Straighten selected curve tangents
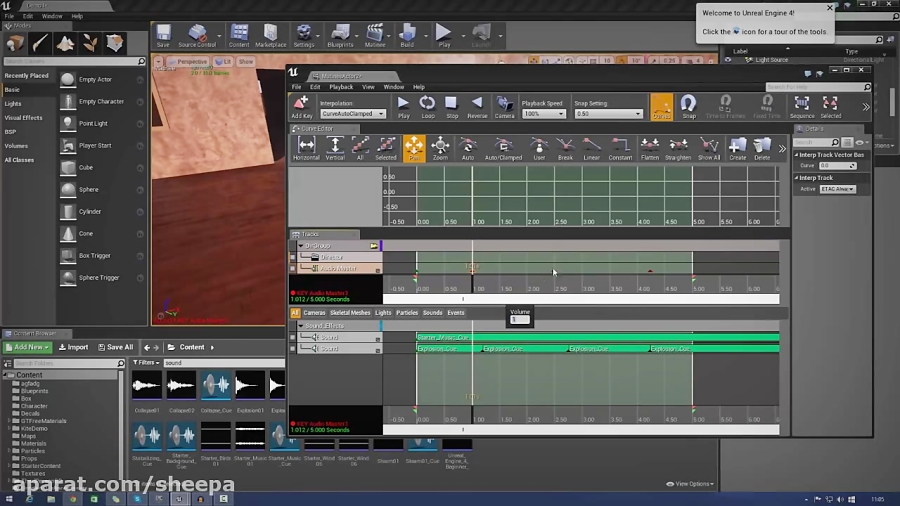 pyautogui.click(x=678, y=149)
